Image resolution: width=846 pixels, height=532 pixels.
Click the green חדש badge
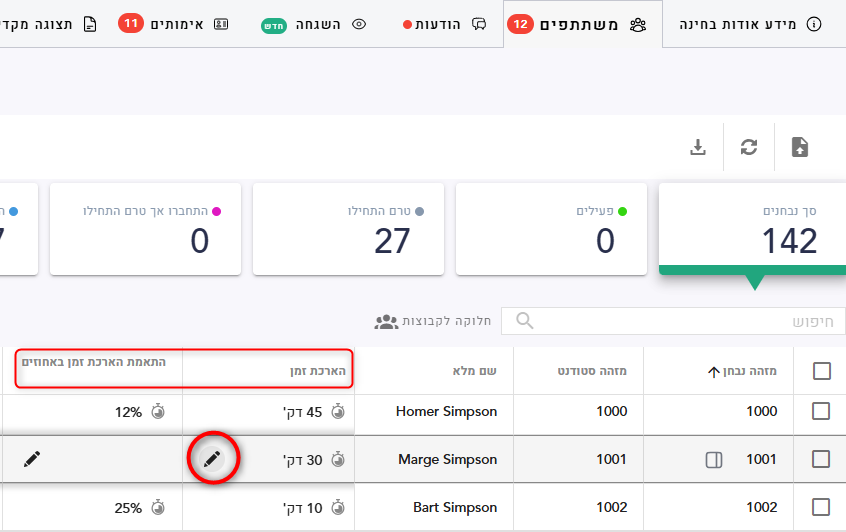(x=274, y=26)
